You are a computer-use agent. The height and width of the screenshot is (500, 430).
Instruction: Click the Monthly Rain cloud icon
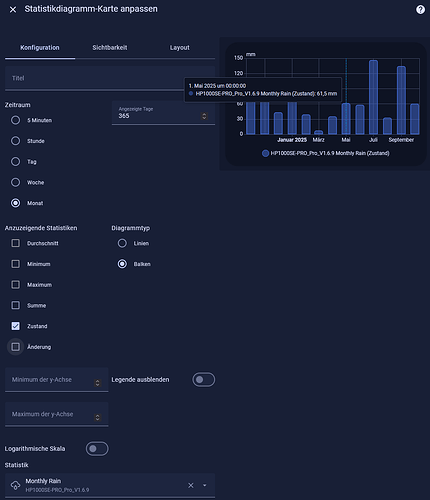15,485
